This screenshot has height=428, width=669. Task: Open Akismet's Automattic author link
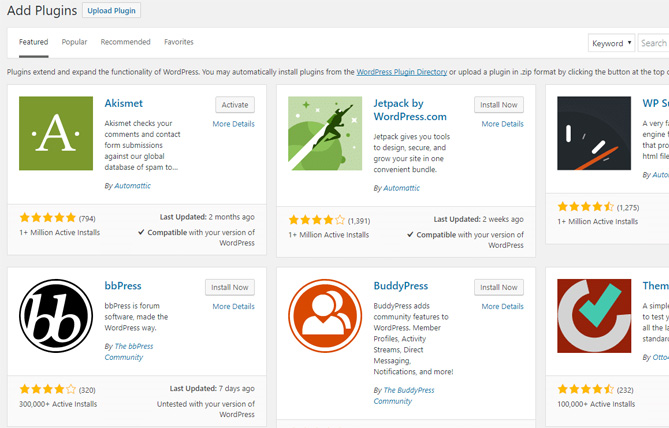(x=132, y=186)
